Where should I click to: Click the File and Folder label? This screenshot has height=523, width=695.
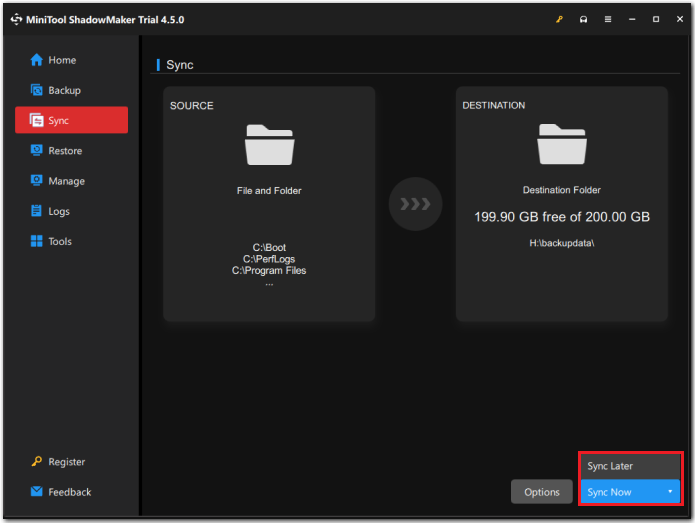[269, 191]
